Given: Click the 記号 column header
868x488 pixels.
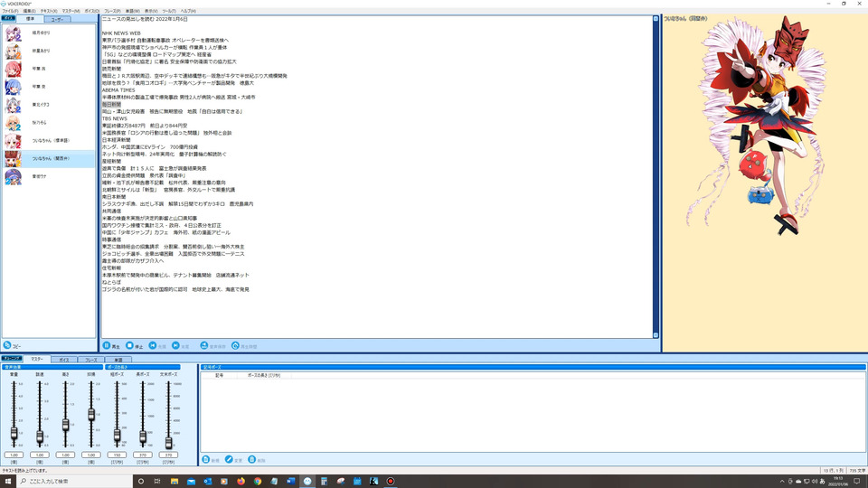Looking at the screenshot, I should [x=219, y=375].
